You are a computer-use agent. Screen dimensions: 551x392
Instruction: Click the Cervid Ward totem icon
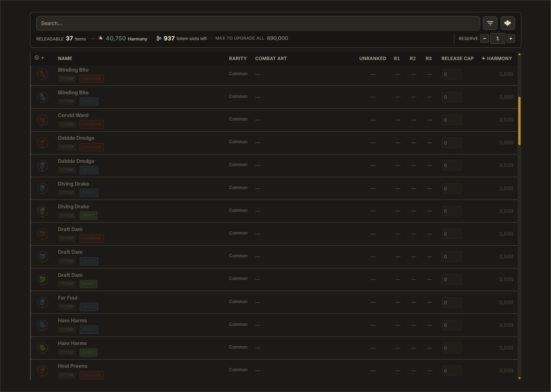(x=43, y=120)
